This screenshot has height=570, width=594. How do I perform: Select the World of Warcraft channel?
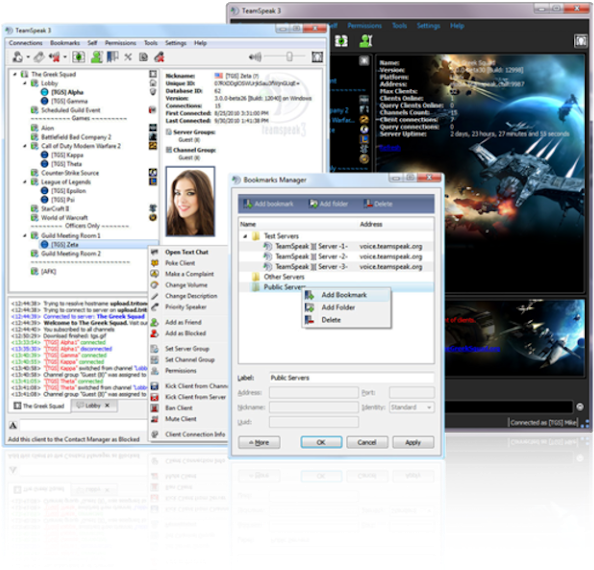click(64, 218)
